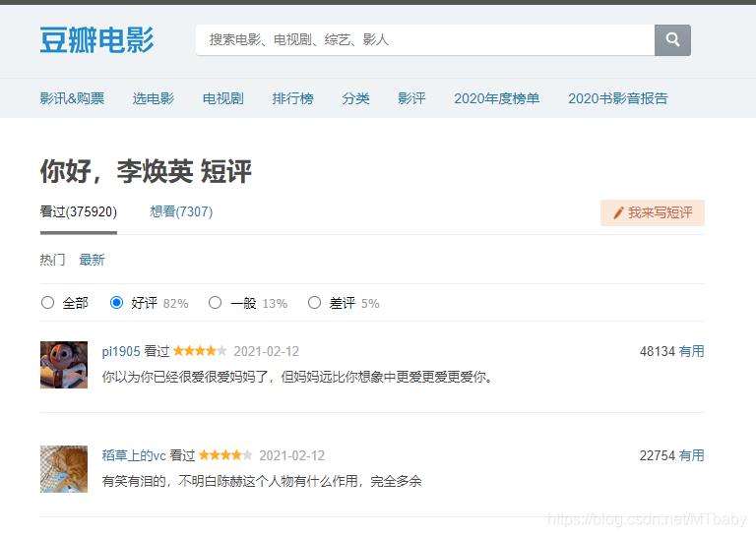The image size is (756, 537).
Task: Go to 选电影 navigation item
Action: pos(154,98)
